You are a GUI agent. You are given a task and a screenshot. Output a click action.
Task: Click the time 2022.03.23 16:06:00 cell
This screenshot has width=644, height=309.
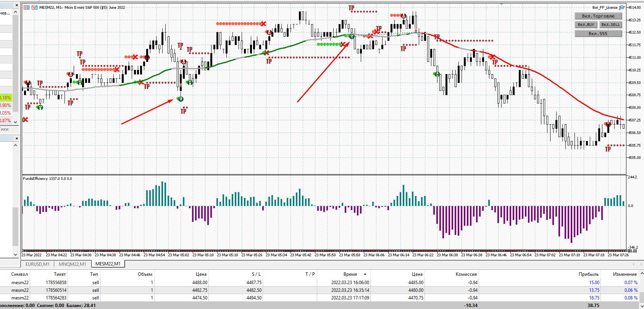350,283
